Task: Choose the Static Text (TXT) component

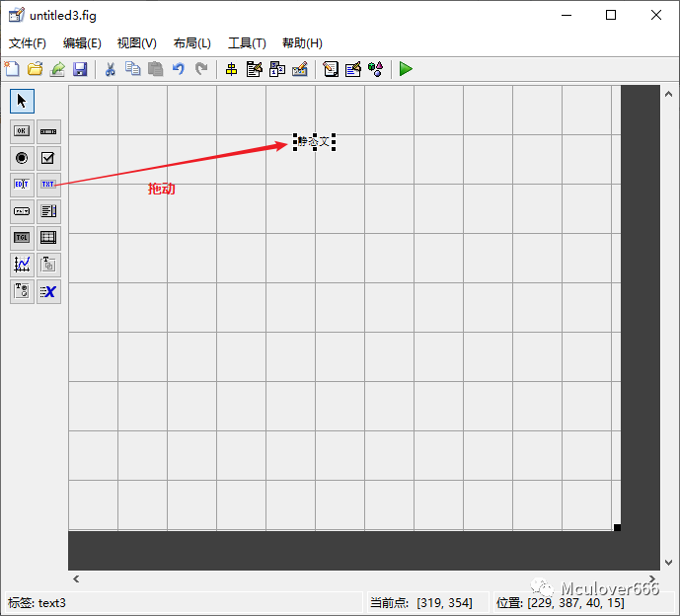Action: click(48, 185)
